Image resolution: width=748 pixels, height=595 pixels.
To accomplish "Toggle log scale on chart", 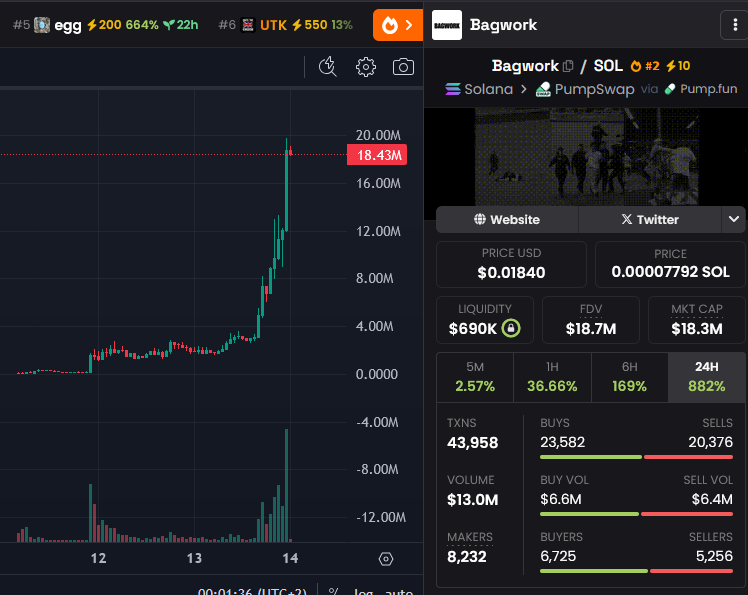I will (x=364, y=592).
